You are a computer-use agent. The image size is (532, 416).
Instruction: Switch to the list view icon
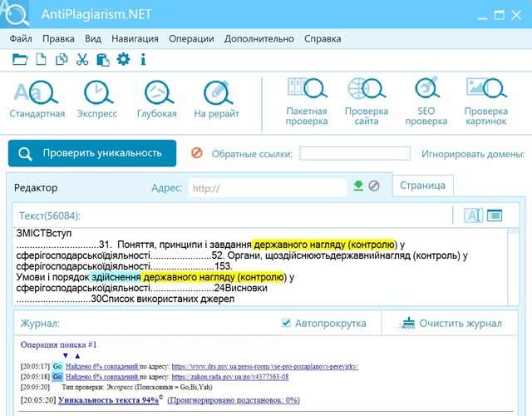click(x=495, y=215)
